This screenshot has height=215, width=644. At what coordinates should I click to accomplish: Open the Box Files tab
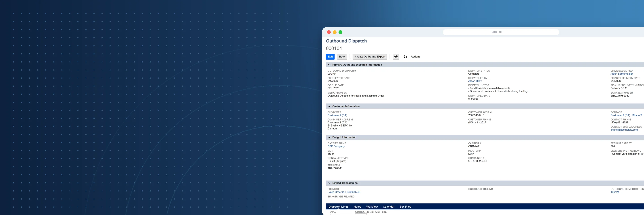tap(405, 207)
